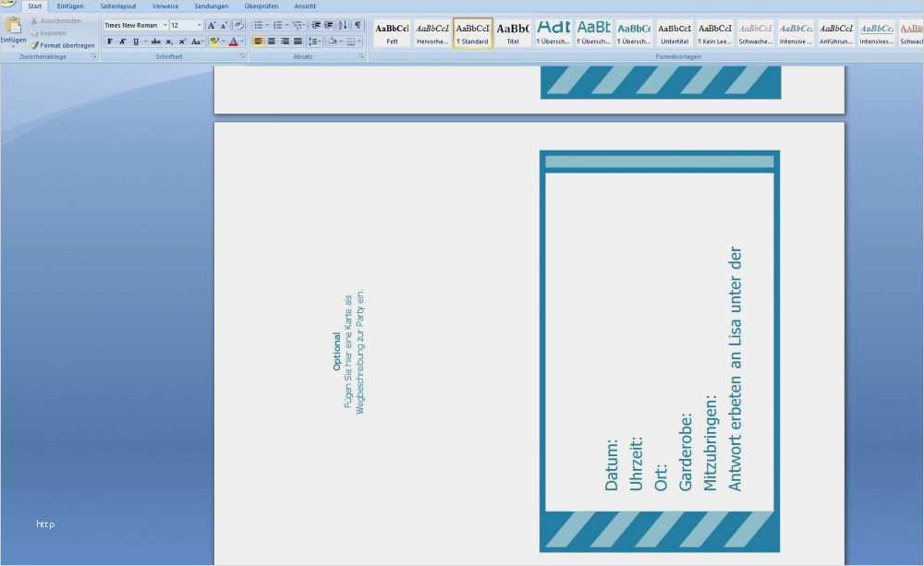
Task: Toggle bold formatting (F)
Action: (110, 42)
